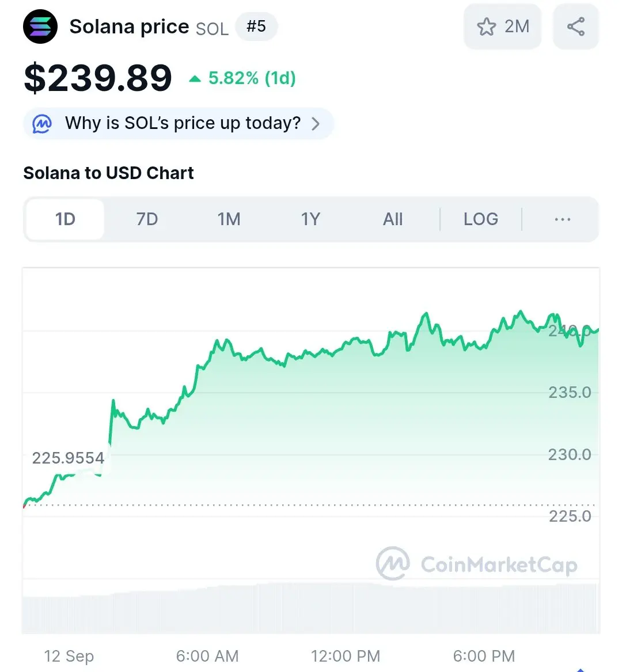Expand 'Why is SOL's price up today?' chevron
Viewport: 622px width, 672px height.
point(316,124)
